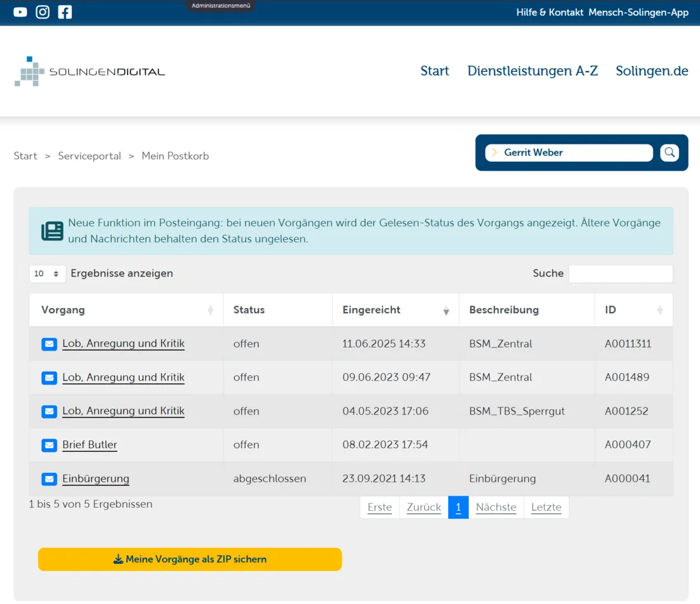Go to Start in main navigation
This screenshot has height=604, width=700.
(435, 71)
